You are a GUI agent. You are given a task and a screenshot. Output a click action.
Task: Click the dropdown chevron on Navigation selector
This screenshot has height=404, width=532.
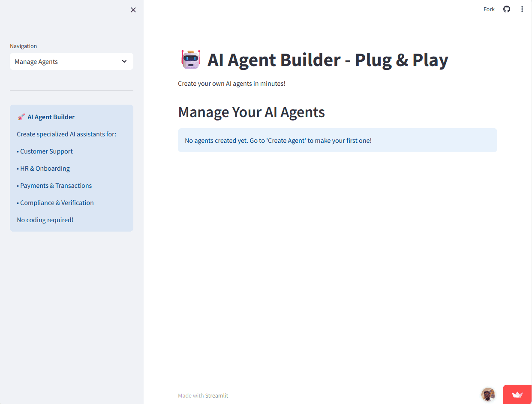(x=124, y=61)
